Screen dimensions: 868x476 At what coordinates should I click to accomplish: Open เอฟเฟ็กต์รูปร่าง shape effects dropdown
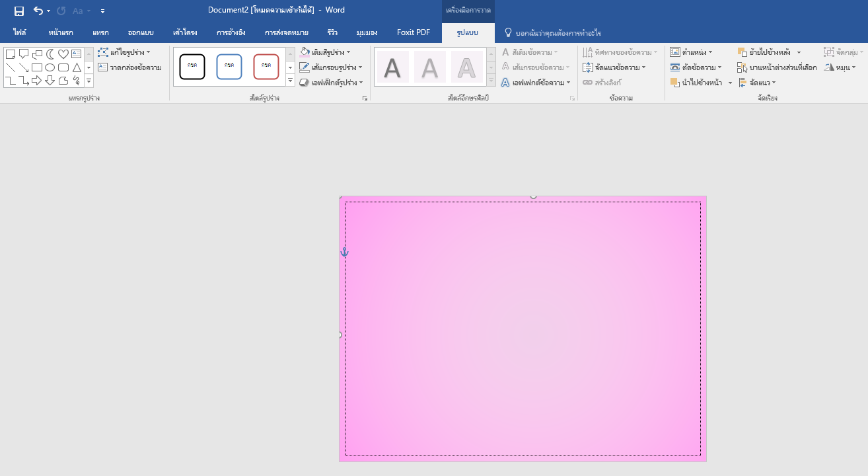click(x=331, y=83)
